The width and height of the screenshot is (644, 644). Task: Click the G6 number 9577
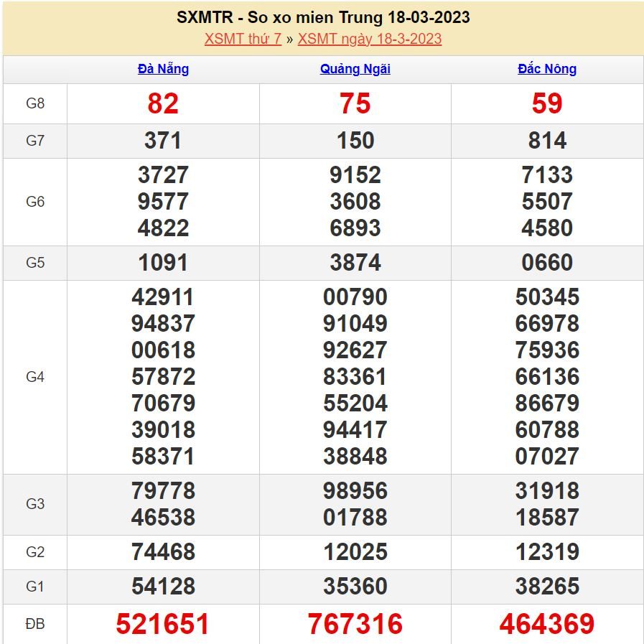point(163,202)
